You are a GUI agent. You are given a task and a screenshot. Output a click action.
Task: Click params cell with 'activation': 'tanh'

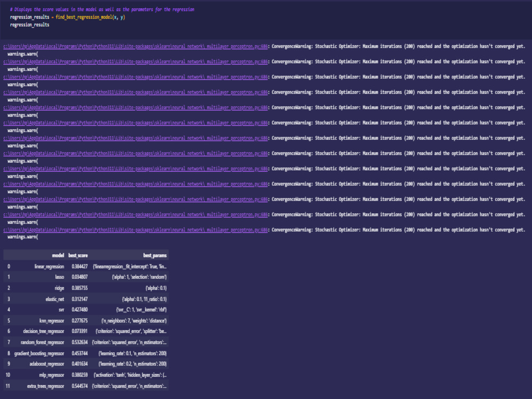[130, 375]
